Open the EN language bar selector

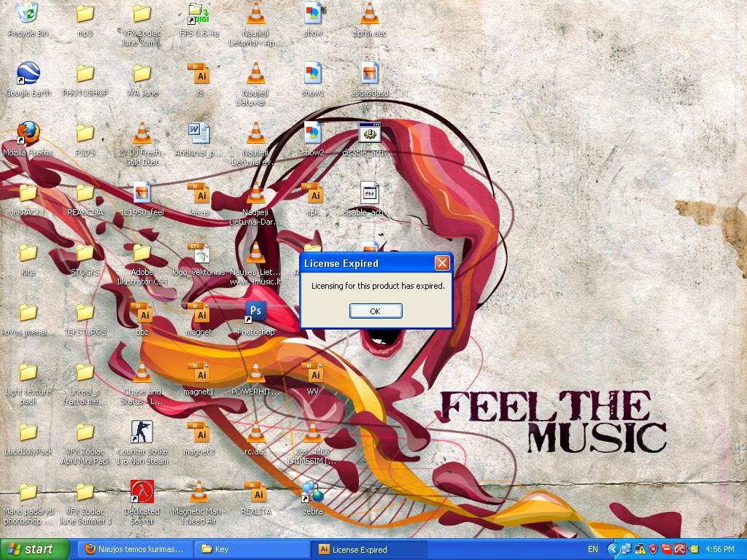(592, 549)
